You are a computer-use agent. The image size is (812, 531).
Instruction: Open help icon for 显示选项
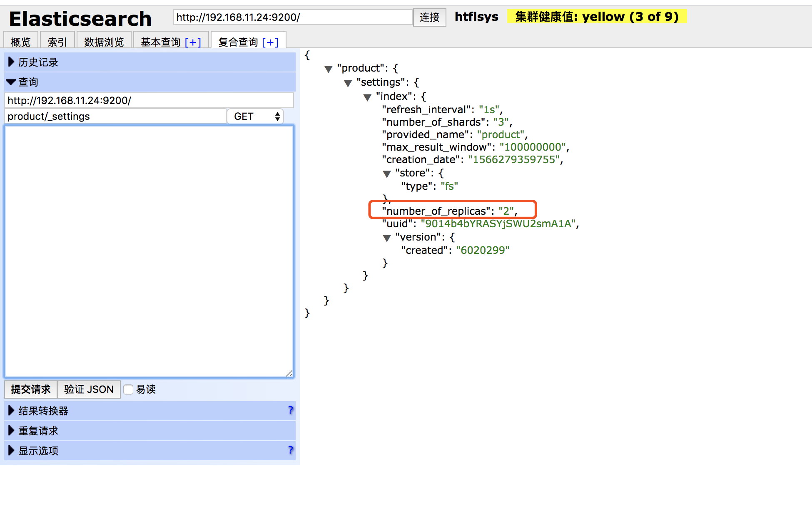pos(290,450)
